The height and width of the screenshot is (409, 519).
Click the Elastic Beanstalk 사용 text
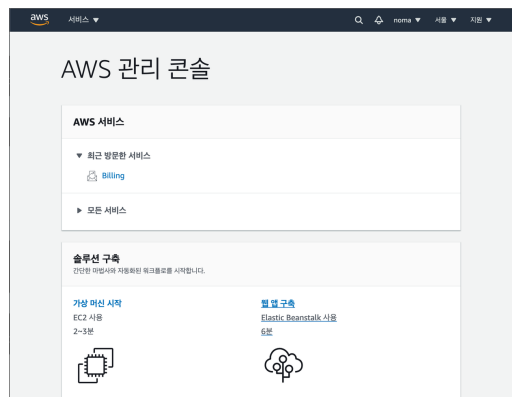click(x=299, y=317)
